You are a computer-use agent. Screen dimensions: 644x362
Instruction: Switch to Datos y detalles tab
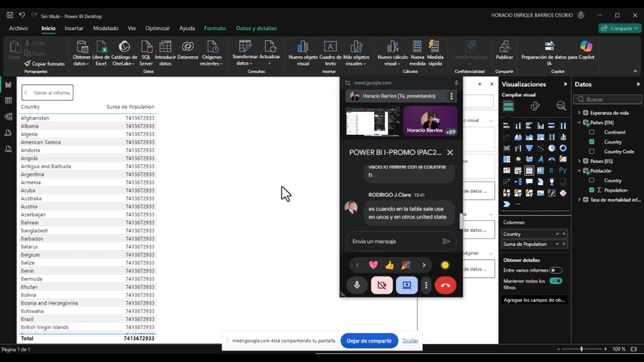click(x=257, y=28)
